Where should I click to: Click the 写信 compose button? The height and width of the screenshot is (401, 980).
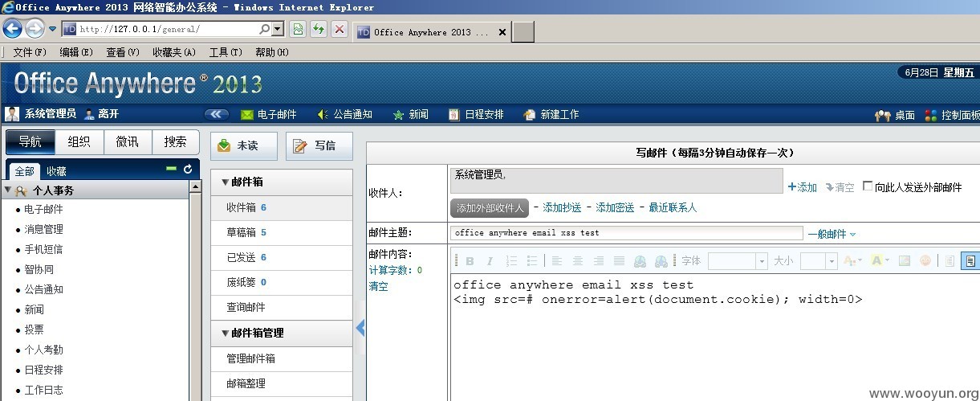click(x=319, y=145)
